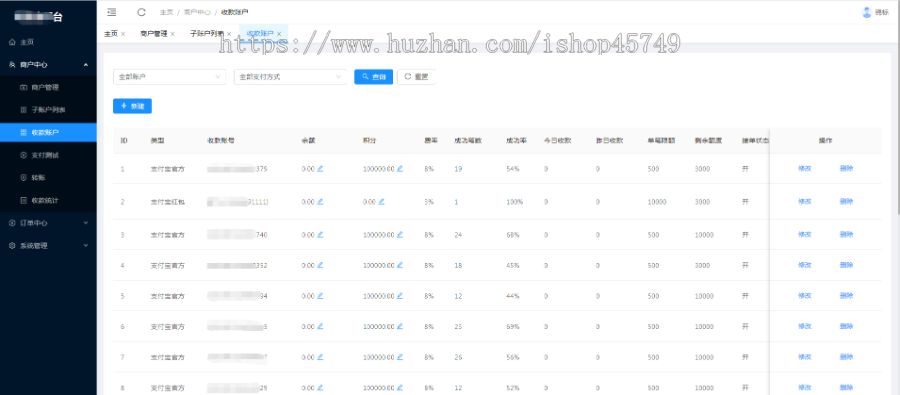Edit balance pencil icon in row ID 7
Screen dimensions: 900x395
point(320,357)
